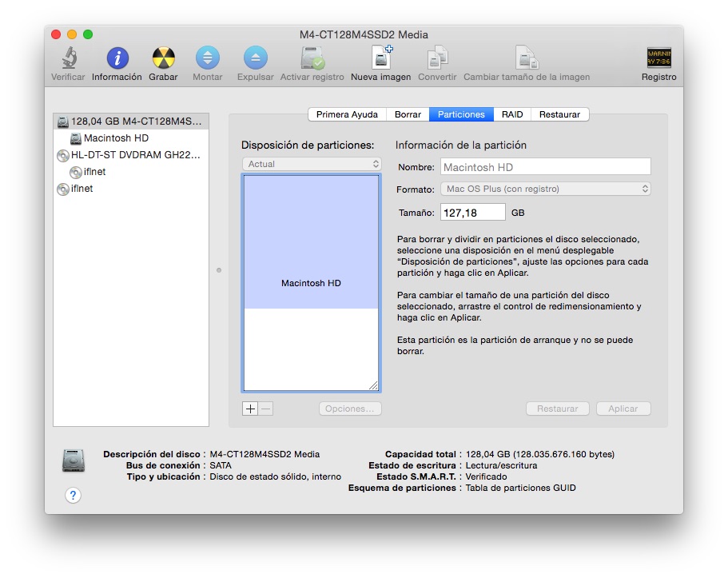
Task: Select HL-DT-ST DVDRAM drive in sidebar
Action: point(135,155)
